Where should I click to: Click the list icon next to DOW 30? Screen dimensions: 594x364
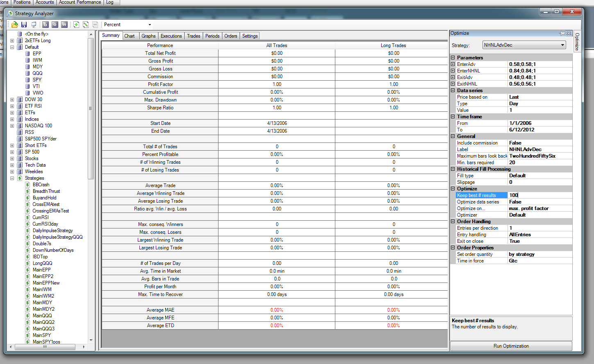[x=20, y=99]
